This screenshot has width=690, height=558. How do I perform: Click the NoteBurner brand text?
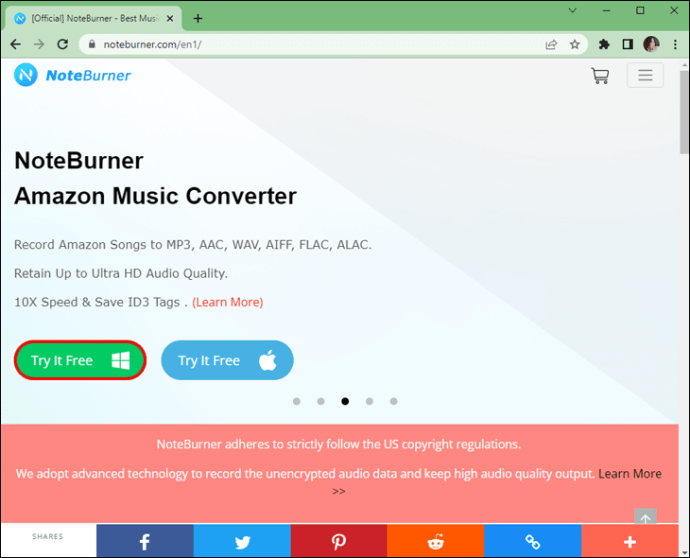[x=88, y=75]
